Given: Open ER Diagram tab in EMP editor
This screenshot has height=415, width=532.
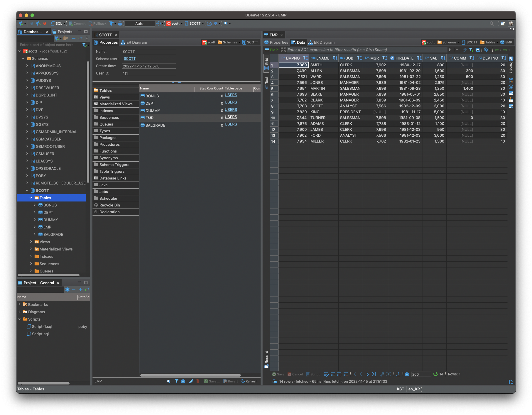Looking at the screenshot, I should 321,42.
